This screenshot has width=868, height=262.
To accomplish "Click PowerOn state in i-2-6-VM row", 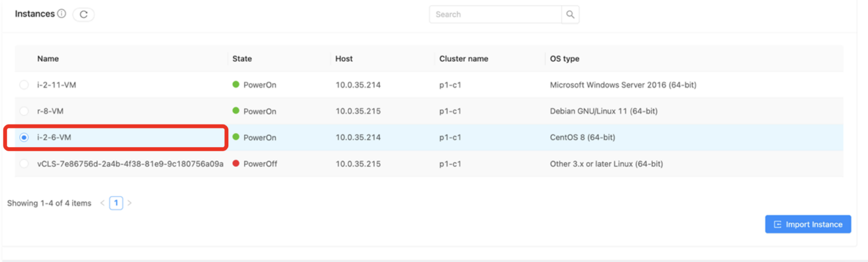I will coord(254,138).
